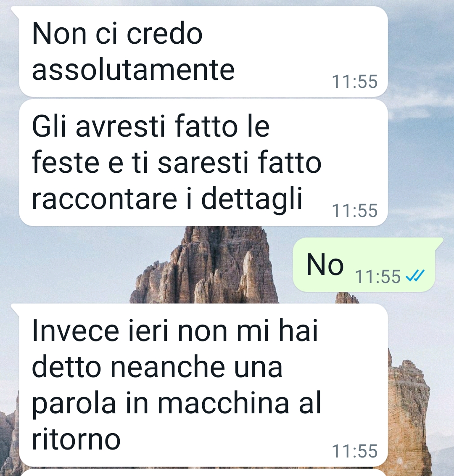Tap the 11:55 timestamp next to 'ritorno'

(x=355, y=451)
